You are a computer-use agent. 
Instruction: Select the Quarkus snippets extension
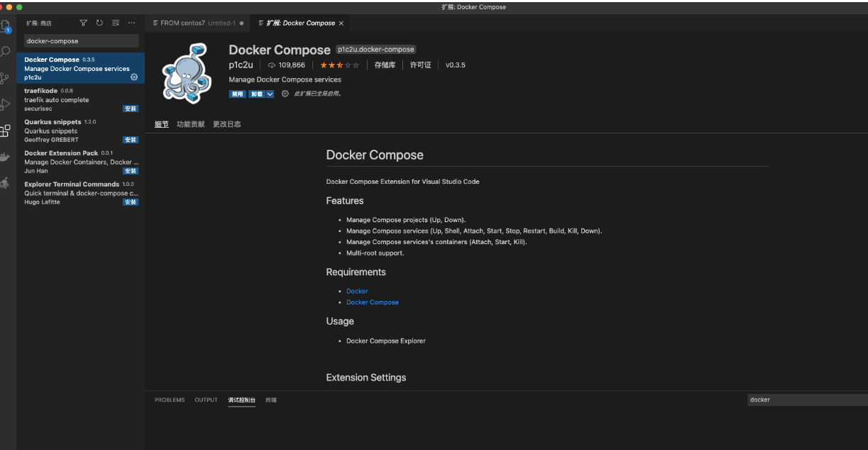[x=80, y=131]
